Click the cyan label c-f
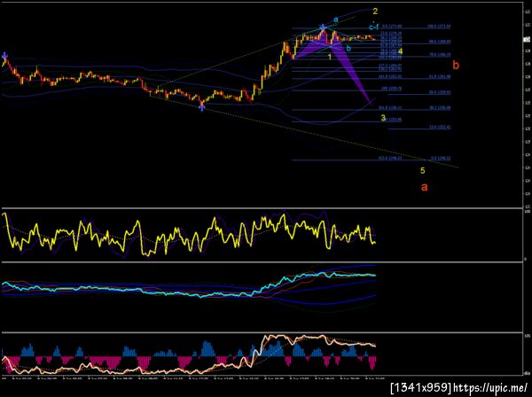532x397 pixels. pyautogui.click(x=373, y=27)
